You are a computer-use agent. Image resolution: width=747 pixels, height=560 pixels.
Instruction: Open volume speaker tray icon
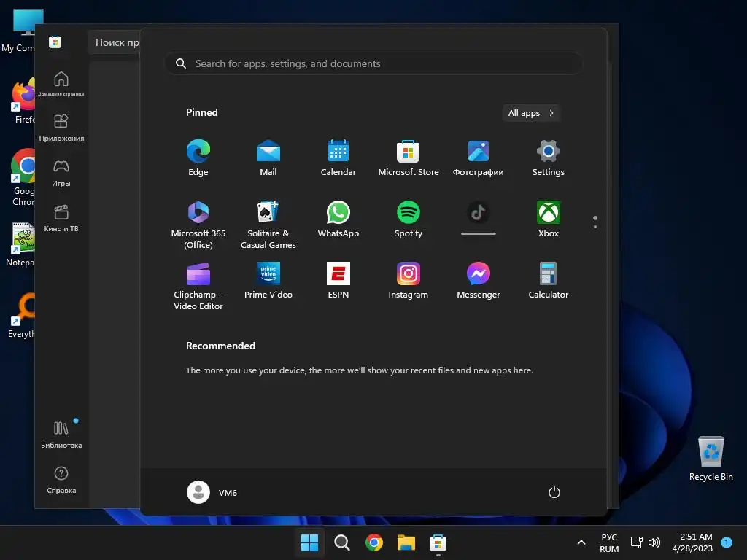click(x=654, y=542)
